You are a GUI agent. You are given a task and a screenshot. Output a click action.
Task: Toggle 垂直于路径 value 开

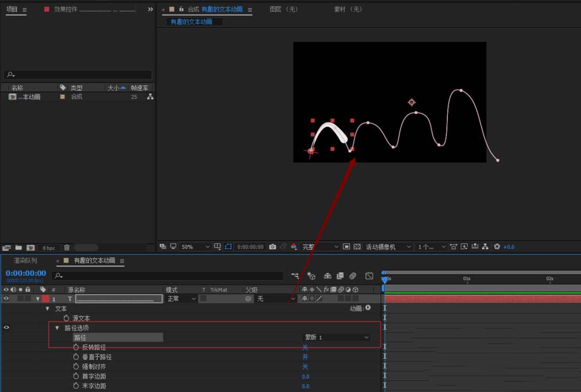(305, 357)
